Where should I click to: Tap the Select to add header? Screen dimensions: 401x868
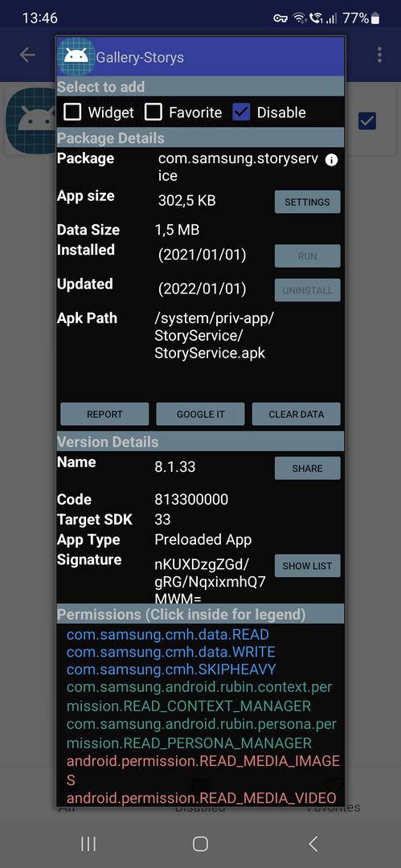[x=201, y=87]
